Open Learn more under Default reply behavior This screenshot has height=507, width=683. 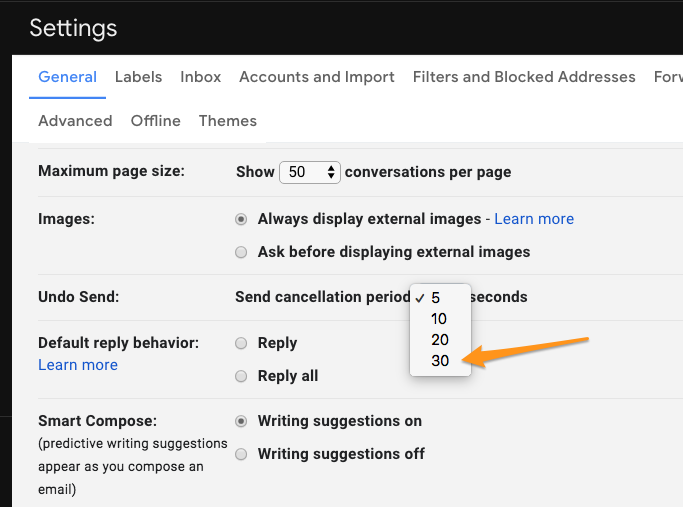tap(78, 365)
